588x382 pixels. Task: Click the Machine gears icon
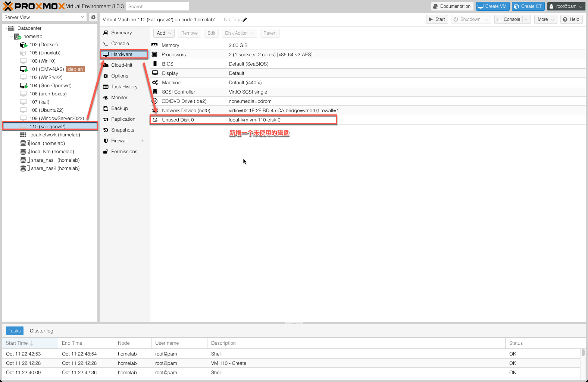[155, 82]
